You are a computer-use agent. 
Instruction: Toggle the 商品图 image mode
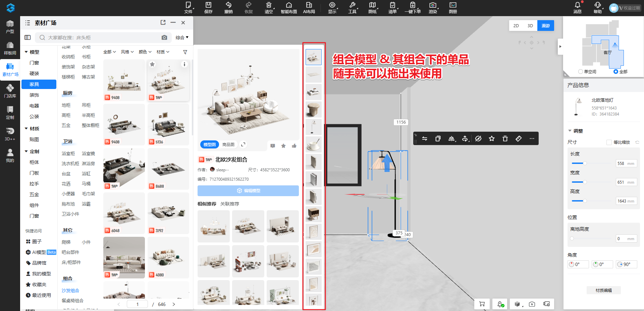[x=228, y=144]
